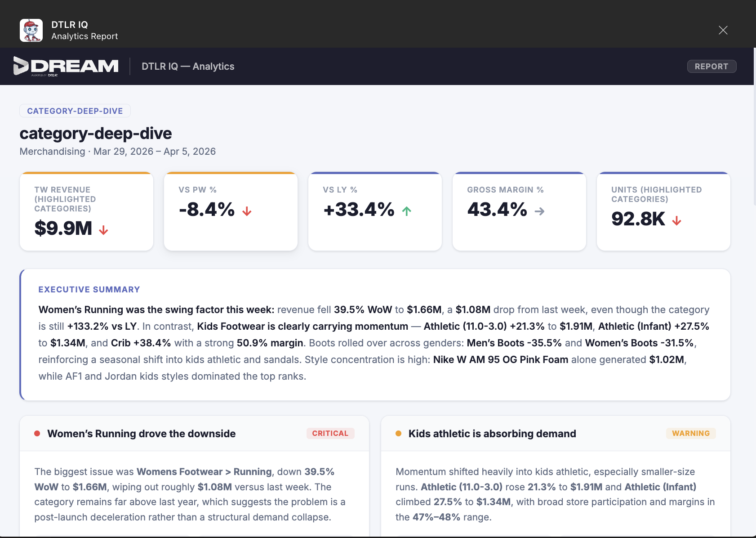756x538 pixels.
Task: Select the green up arrow on VS LY card
Action: click(x=406, y=210)
